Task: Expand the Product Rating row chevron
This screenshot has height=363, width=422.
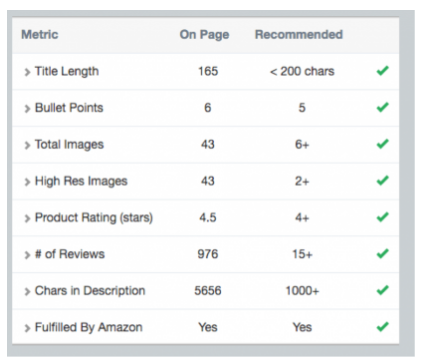Action: pos(27,219)
